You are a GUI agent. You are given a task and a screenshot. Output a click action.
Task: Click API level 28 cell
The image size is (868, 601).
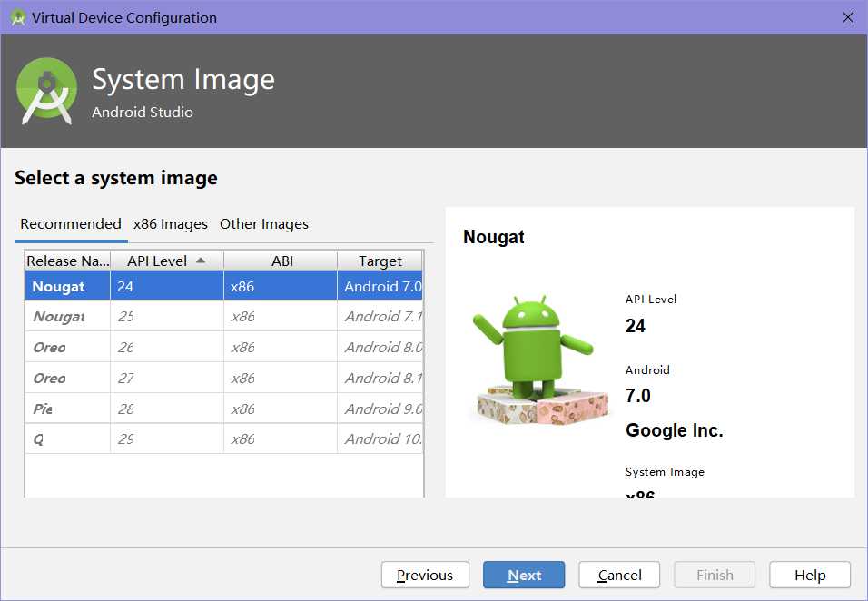click(x=167, y=409)
